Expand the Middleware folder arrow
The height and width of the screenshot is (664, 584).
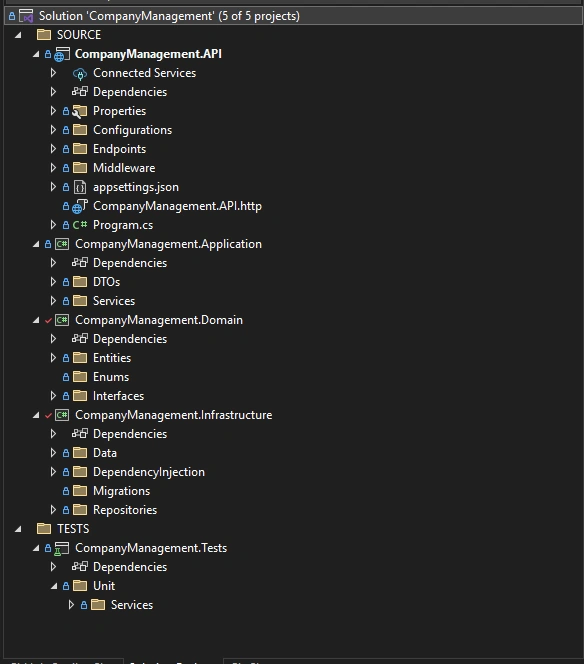point(53,168)
